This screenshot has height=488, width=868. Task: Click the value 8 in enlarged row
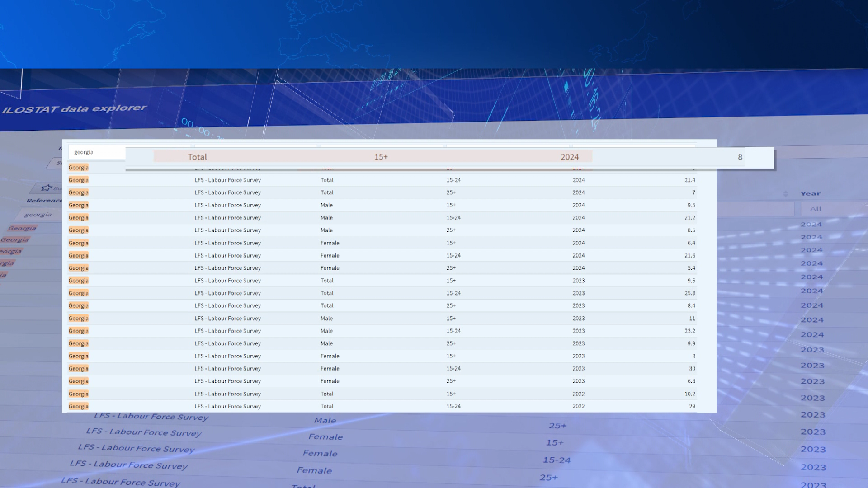(740, 157)
